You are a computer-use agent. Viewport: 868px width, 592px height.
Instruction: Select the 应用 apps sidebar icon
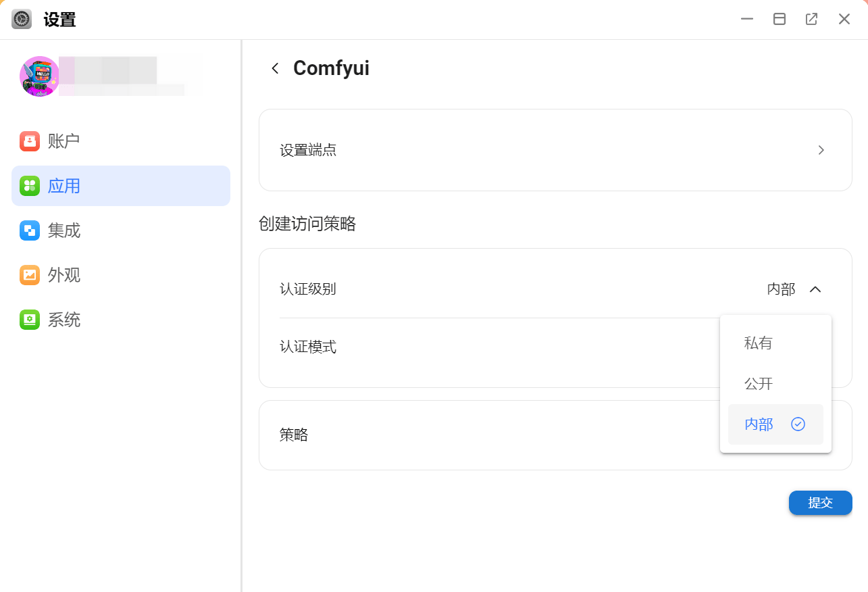30,186
